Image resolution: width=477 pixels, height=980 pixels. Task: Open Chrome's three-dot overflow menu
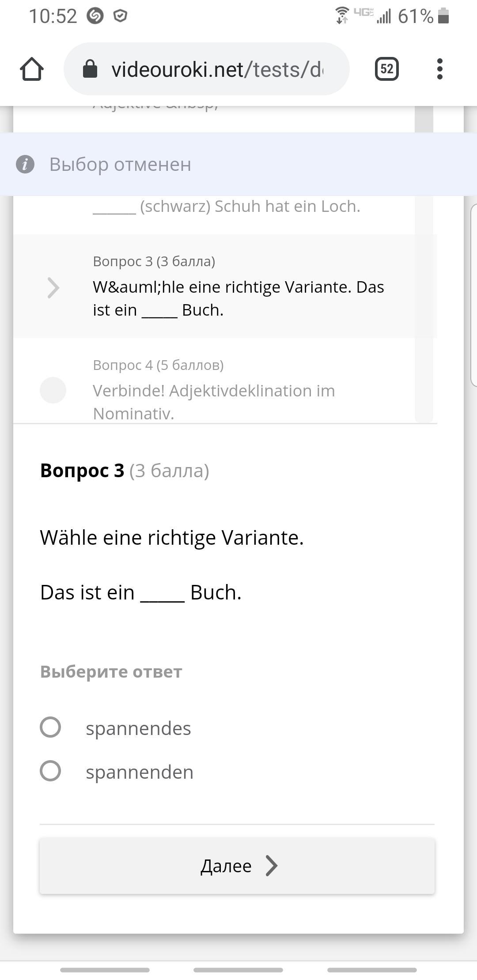pos(439,69)
